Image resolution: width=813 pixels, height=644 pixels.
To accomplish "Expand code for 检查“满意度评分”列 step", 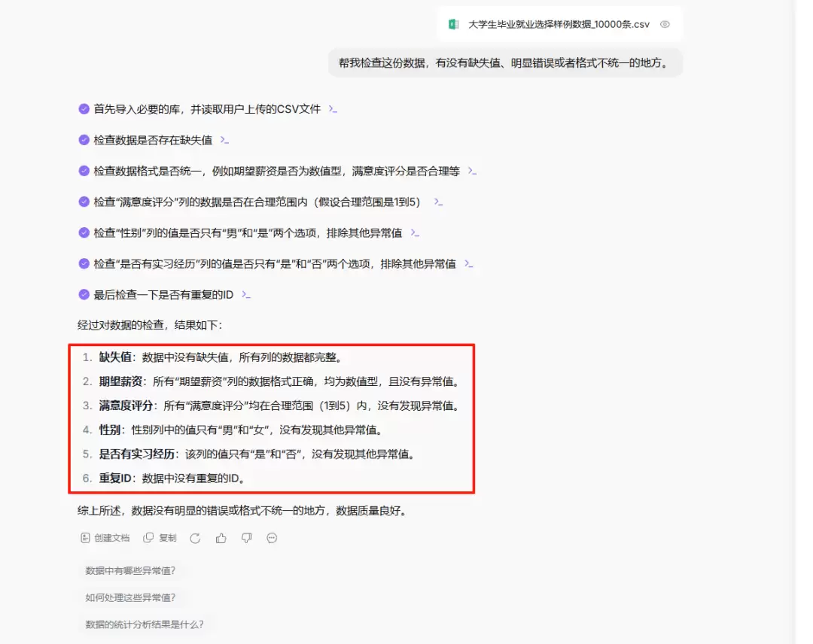I will point(439,202).
